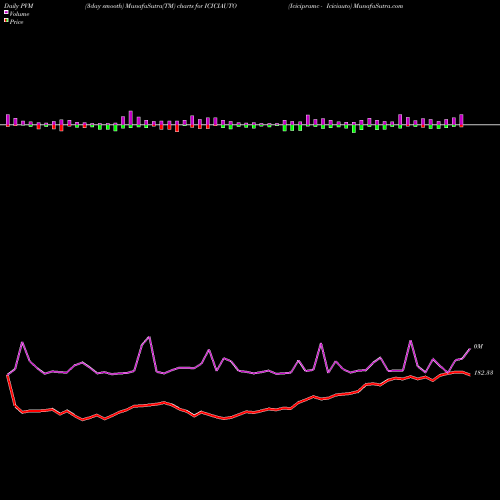Click the Price legend color swatch
The image size is (500, 500).
(6, 21)
